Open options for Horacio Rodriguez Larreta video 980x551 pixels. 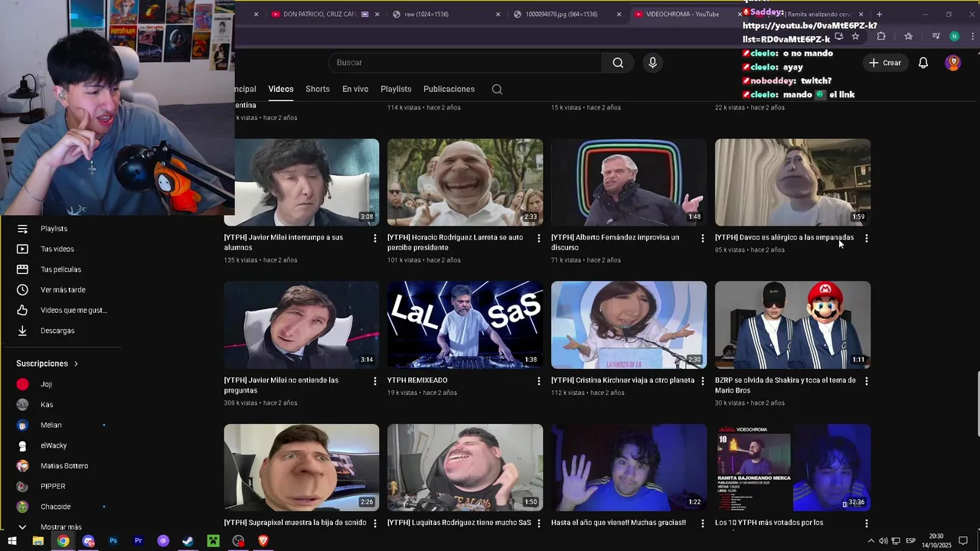tap(538, 239)
